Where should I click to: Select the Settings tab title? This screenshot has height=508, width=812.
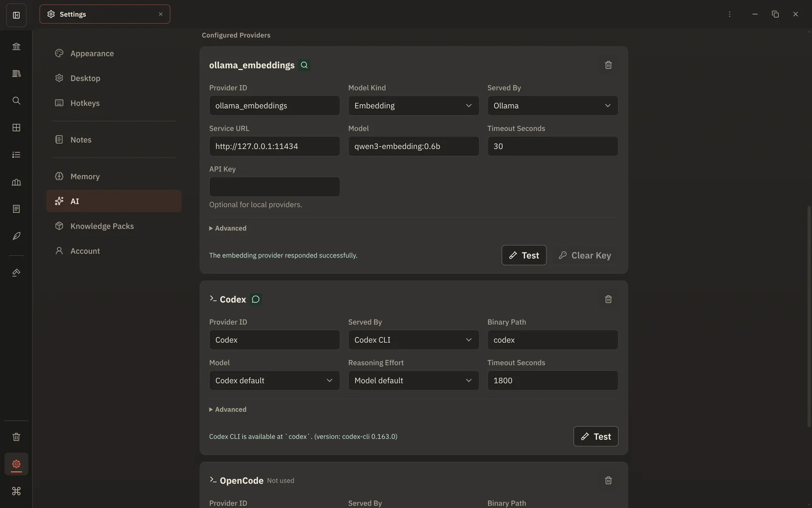pyautogui.click(x=73, y=14)
